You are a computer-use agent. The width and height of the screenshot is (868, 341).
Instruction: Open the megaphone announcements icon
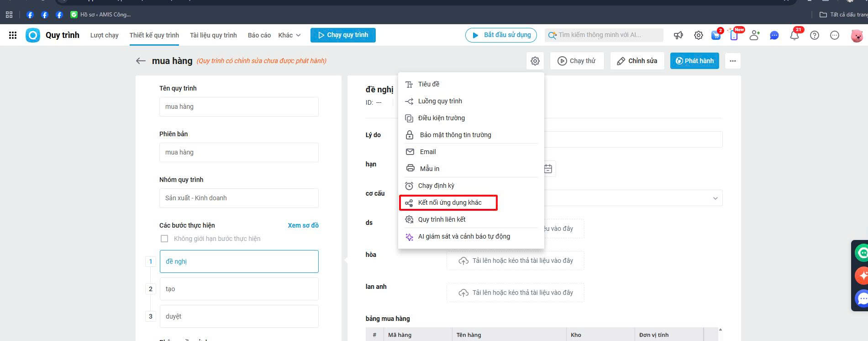click(679, 35)
